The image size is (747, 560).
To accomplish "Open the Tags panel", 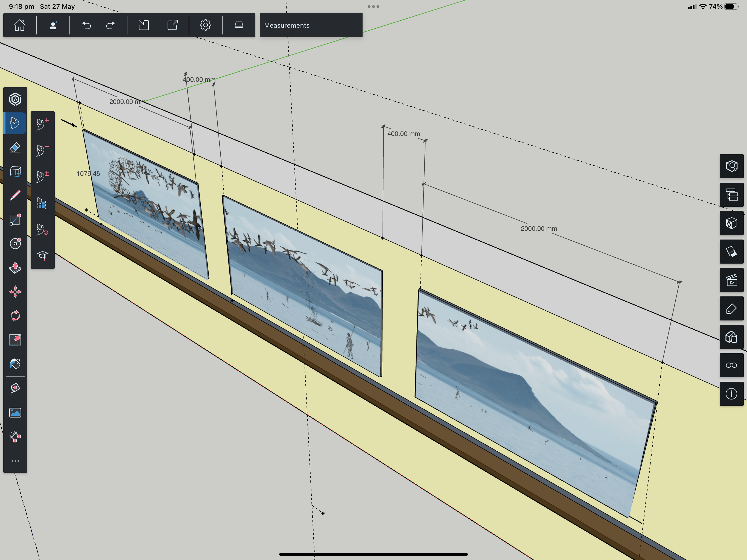I will [x=731, y=308].
